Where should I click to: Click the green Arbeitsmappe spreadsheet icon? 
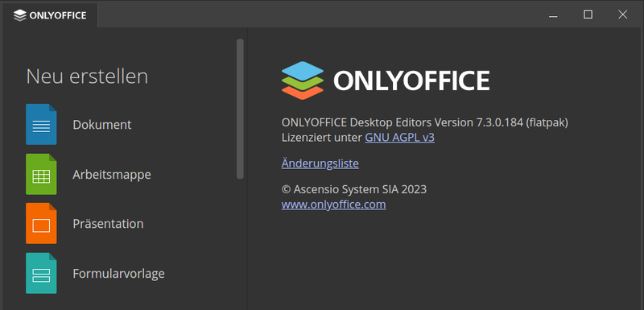click(x=41, y=174)
